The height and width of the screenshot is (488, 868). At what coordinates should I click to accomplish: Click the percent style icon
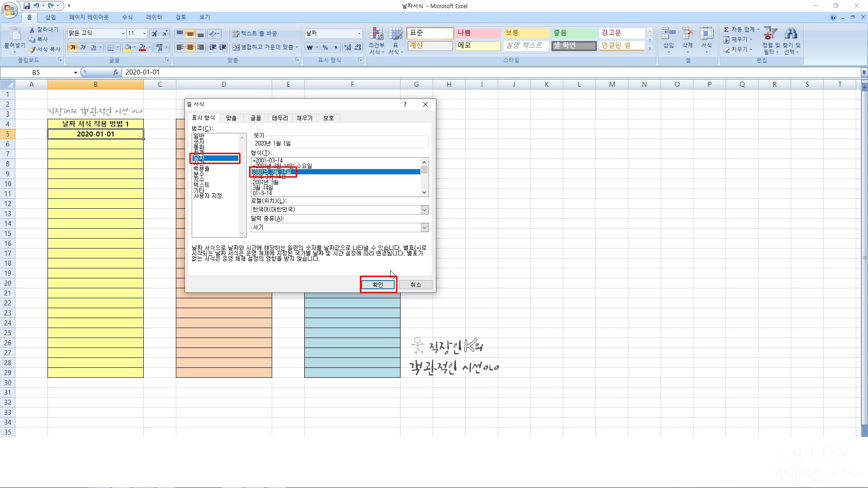tap(325, 47)
